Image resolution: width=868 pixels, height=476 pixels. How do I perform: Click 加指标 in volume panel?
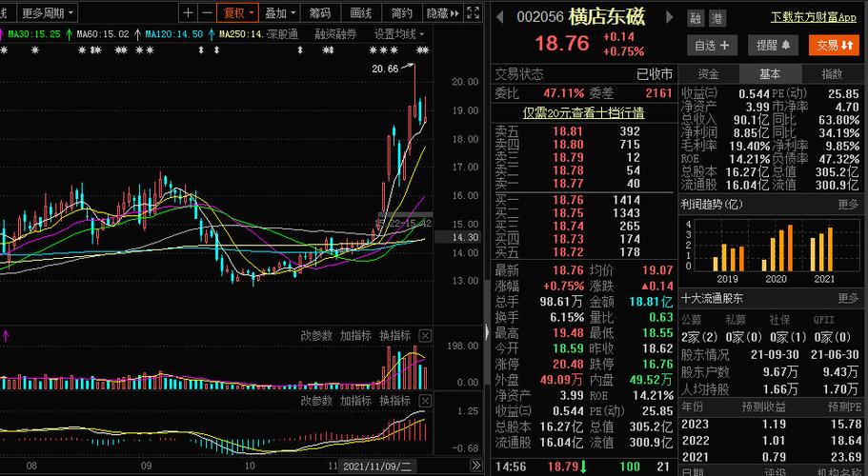tap(355, 335)
